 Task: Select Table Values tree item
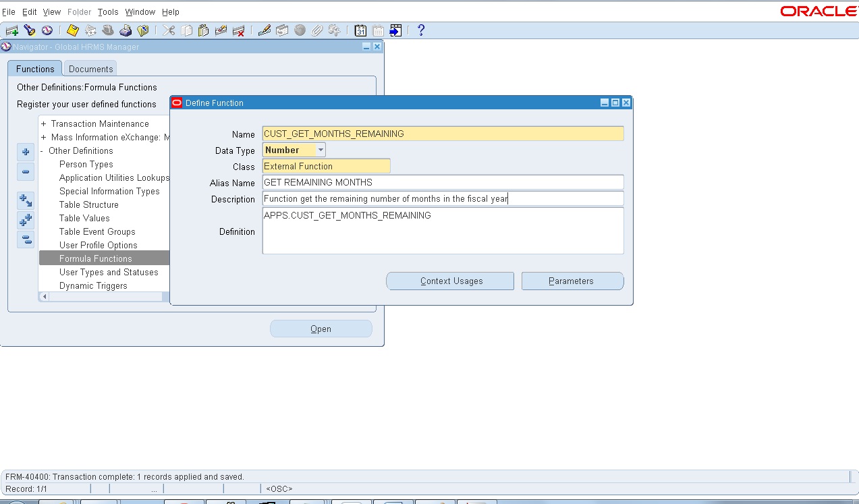click(x=84, y=219)
